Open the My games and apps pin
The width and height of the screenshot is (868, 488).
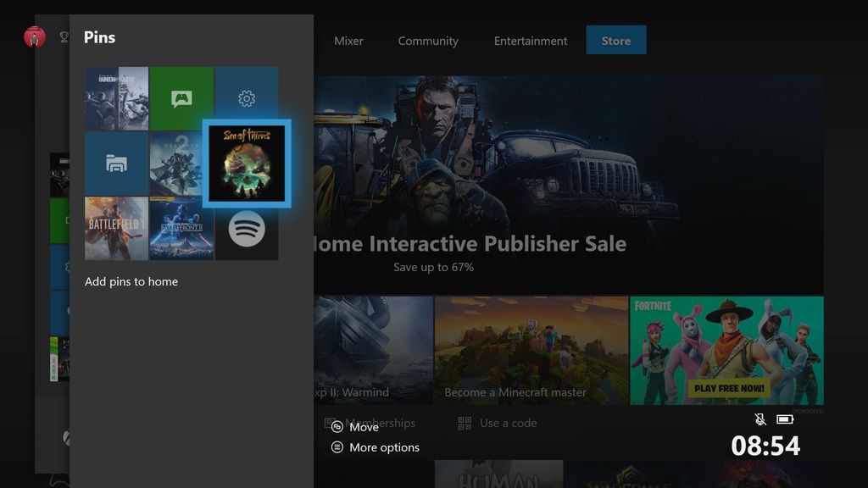point(116,163)
